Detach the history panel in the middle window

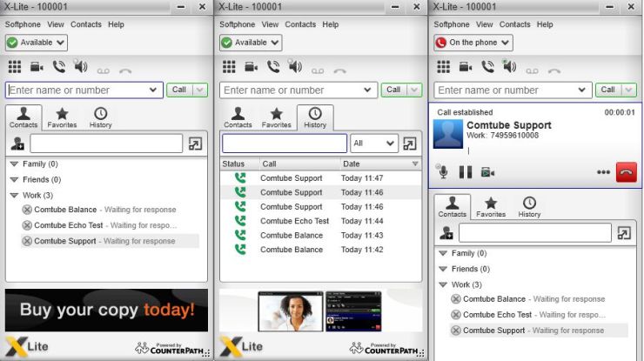[x=410, y=144]
